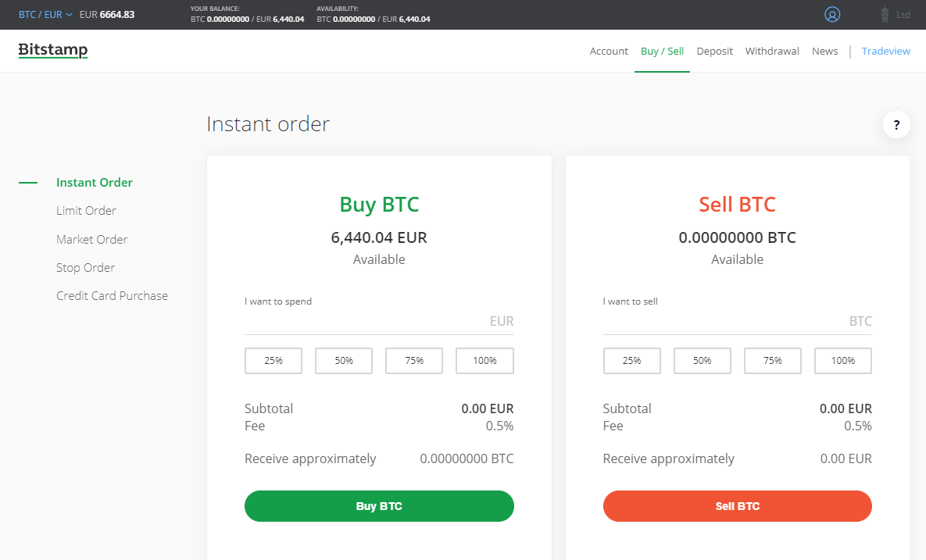Open Credit Card Purchase option
The width and height of the screenshot is (926, 560).
coord(112,296)
